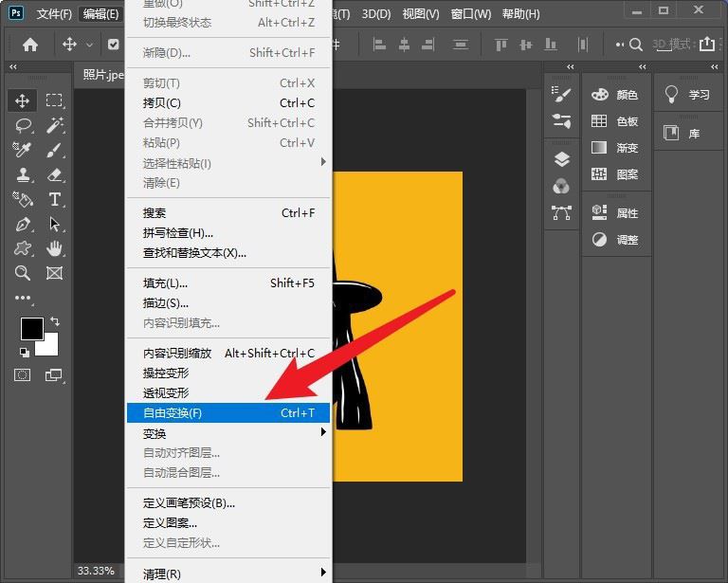Open the 文件(F) menu

click(54, 14)
